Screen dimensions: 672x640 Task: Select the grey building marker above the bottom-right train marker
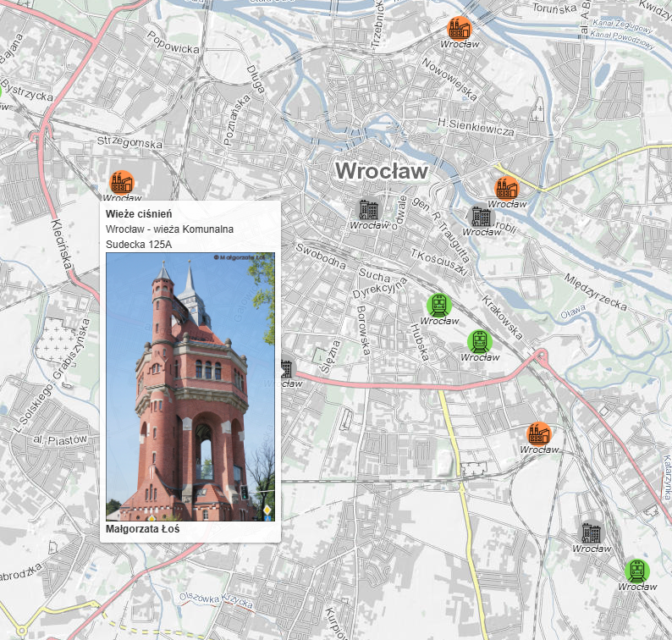(592, 532)
